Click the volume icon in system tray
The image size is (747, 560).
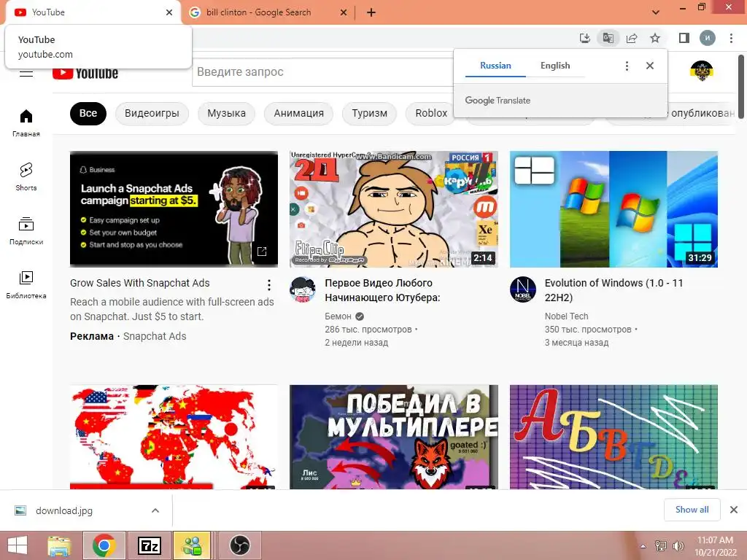tap(678, 545)
